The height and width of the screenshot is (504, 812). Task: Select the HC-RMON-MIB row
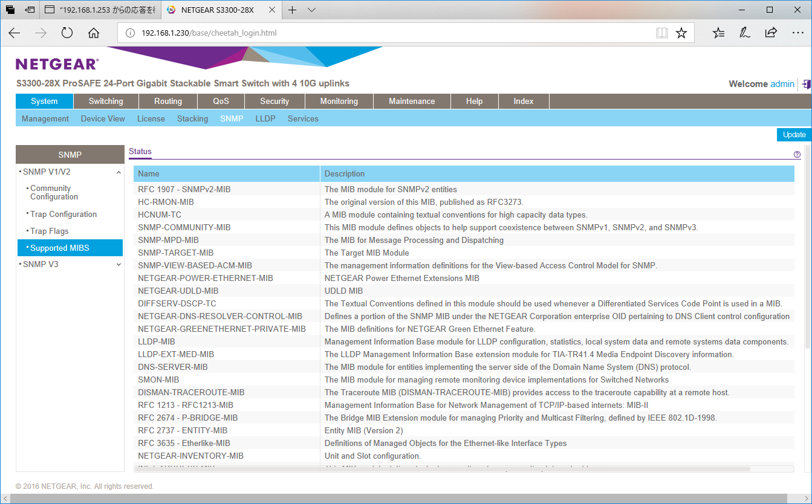pyautogui.click(x=464, y=202)
